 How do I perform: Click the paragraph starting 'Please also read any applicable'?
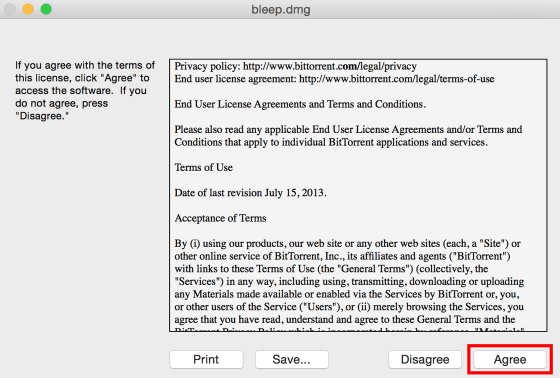348,136
